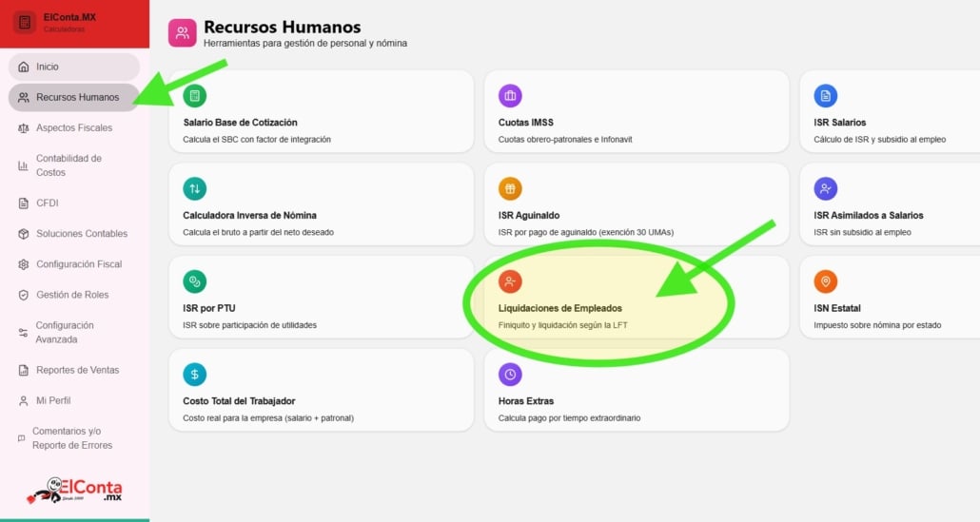
Task: Click the Salario Base de Cotización green icon
Action: tap(194, 96)
